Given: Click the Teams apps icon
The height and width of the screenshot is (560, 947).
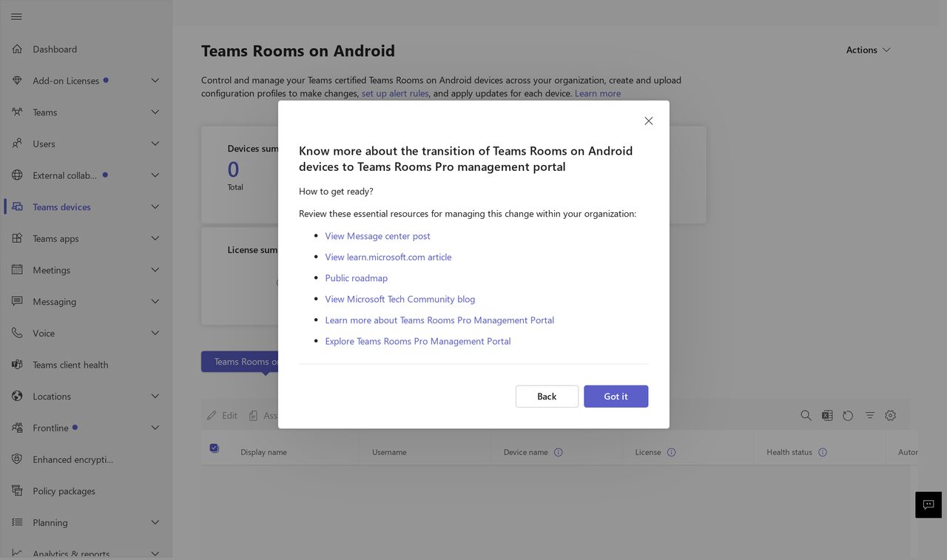Looking at the screenshot, I should 17,238.
